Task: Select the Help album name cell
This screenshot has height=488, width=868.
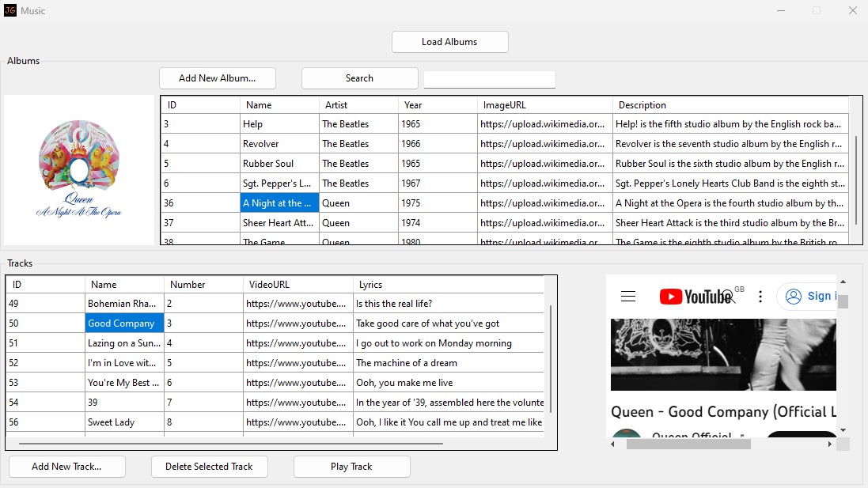Action: 279,124
